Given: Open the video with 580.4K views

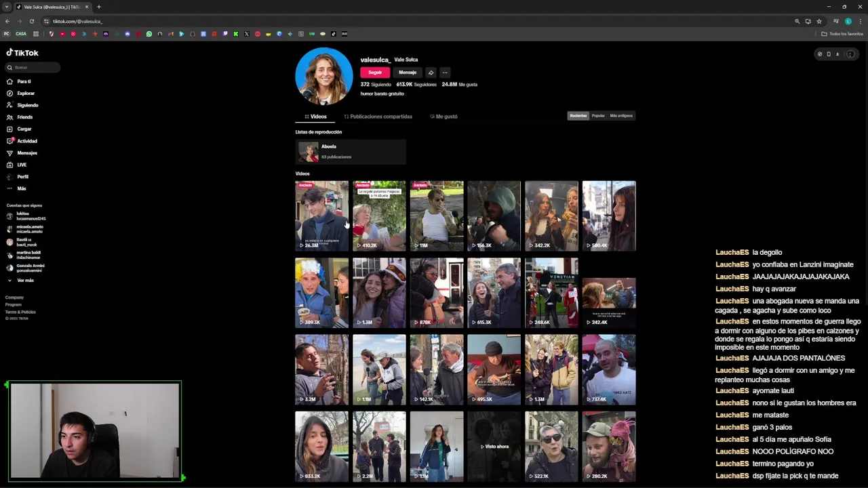Looking at the screenshot, I should pos(609,216).
